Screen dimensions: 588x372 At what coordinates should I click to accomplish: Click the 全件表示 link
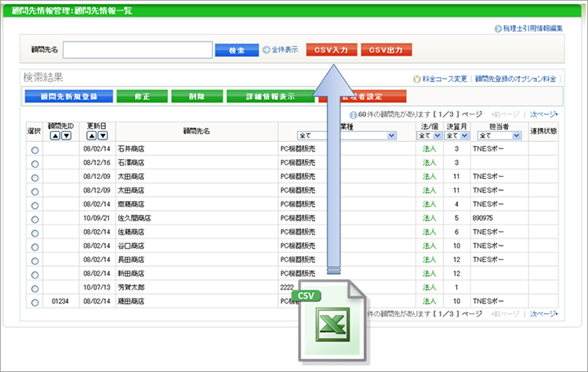click(285, 49)
